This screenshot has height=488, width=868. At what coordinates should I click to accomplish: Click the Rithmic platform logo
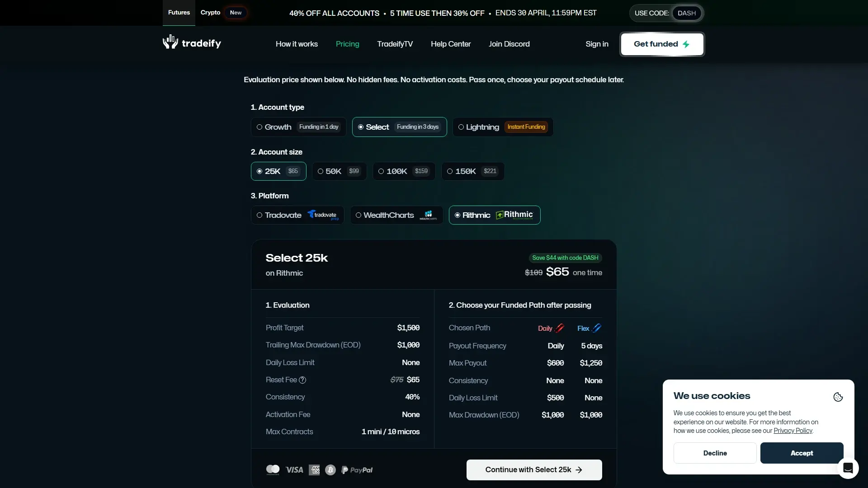pos(514,215)
